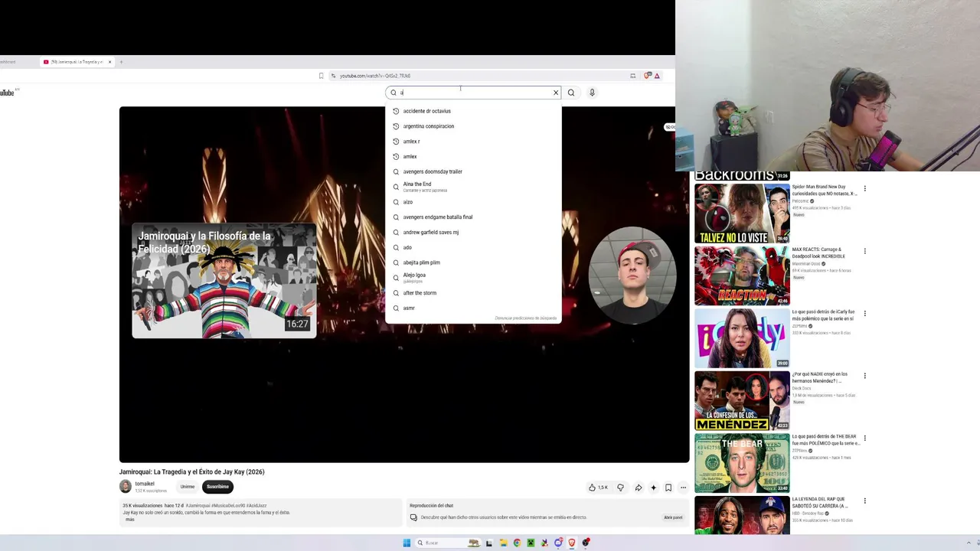This screenshot has height=551, width=980.
Task: Open the Spider-Man Brand New Day video thumbnail
Action: pos(742,214)
